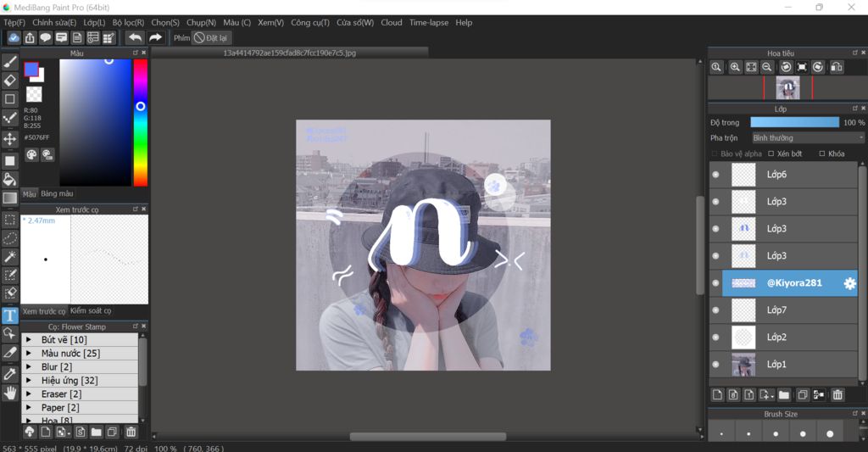Click the cloud save icon in toolbar
This screenshot has height=452, width=868.
[x=14, y=37]
